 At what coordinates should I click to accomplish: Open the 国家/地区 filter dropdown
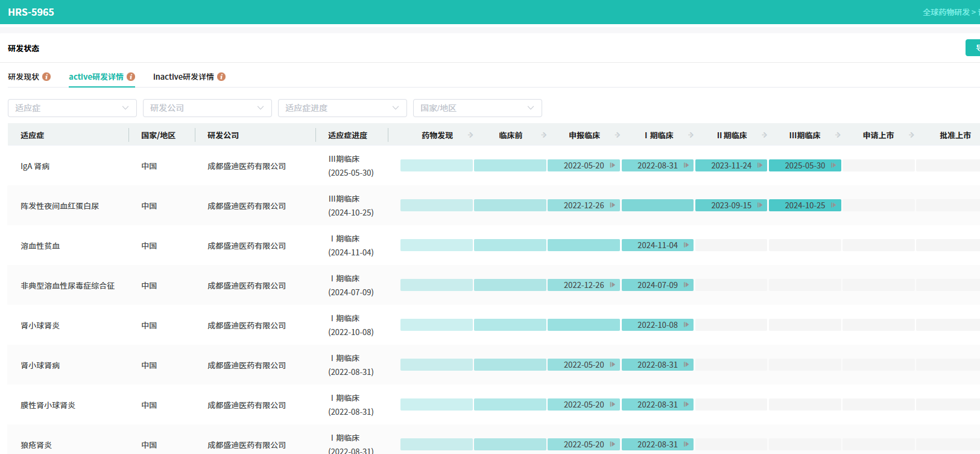[x=478, y=108]
